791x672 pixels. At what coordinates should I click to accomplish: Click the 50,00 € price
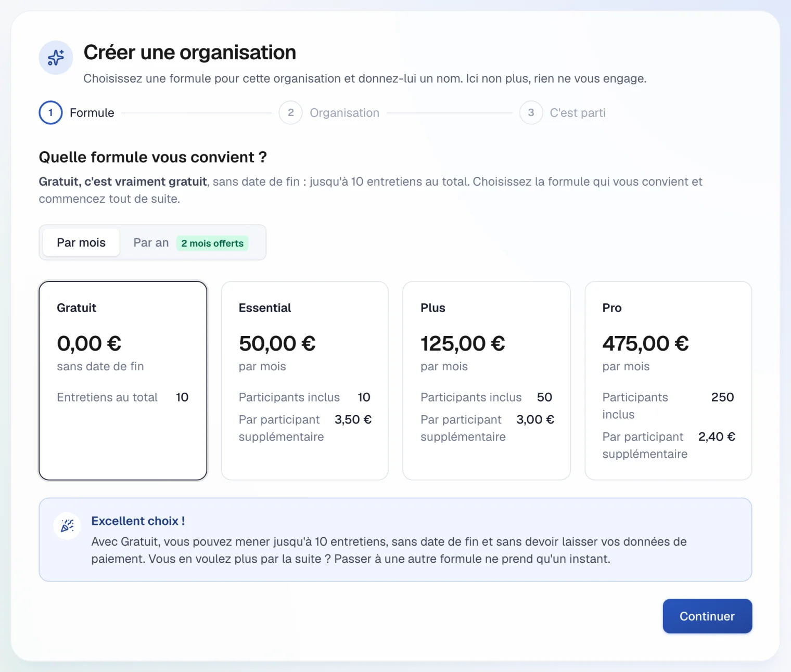pyautogui.click(x=277, y=343)
